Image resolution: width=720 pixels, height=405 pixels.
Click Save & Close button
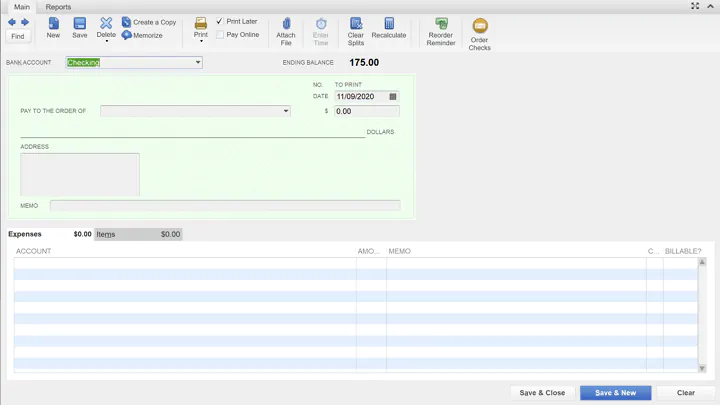[x=542, y=393]
